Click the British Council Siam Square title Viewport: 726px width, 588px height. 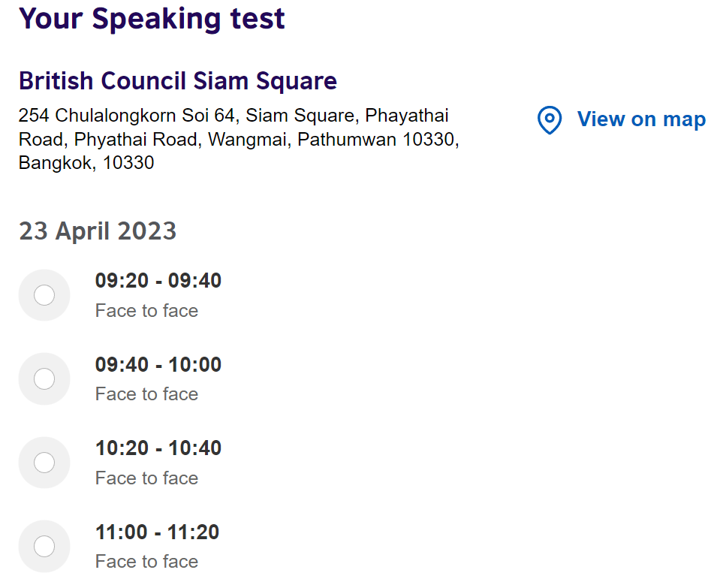click(x=178, y=81)
